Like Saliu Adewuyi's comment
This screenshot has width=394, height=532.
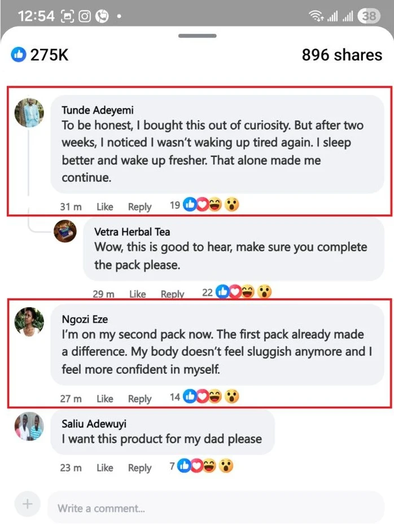tap(104, 468)
